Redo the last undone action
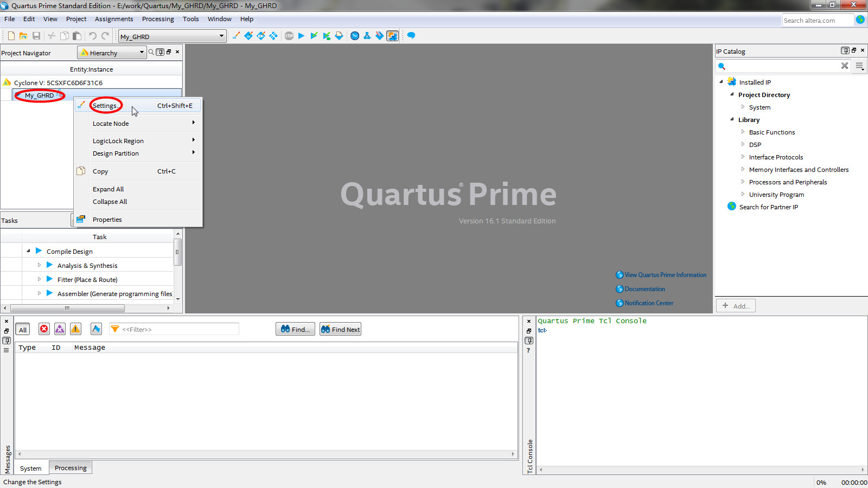Viewport: 868px width, 488px height. 105,36
